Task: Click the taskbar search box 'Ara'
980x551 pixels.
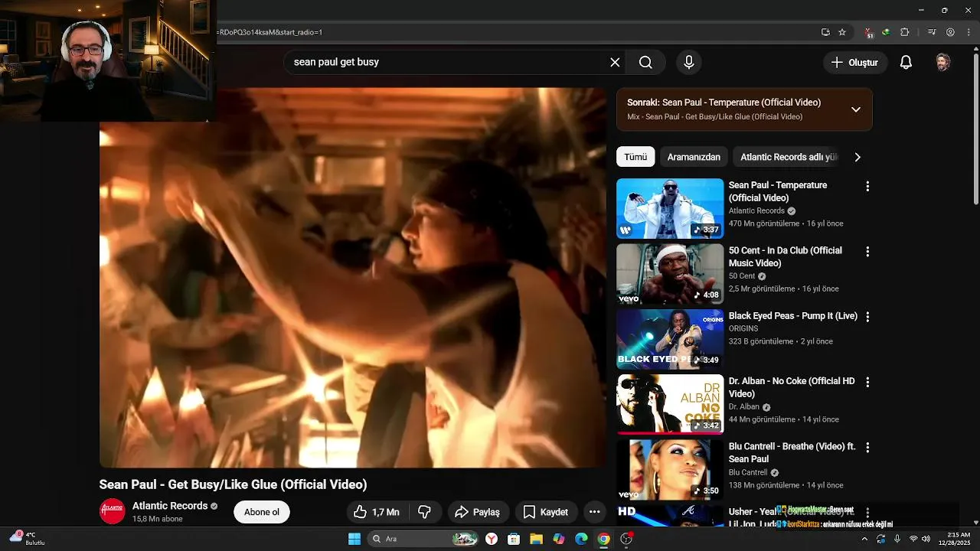Action: (x=423, y=539)
